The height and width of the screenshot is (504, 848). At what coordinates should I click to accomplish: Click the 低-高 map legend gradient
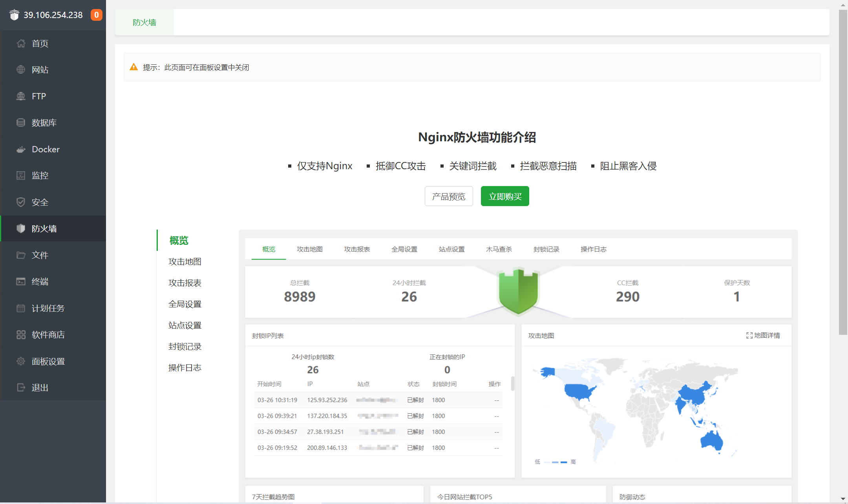tap(555, 462)
